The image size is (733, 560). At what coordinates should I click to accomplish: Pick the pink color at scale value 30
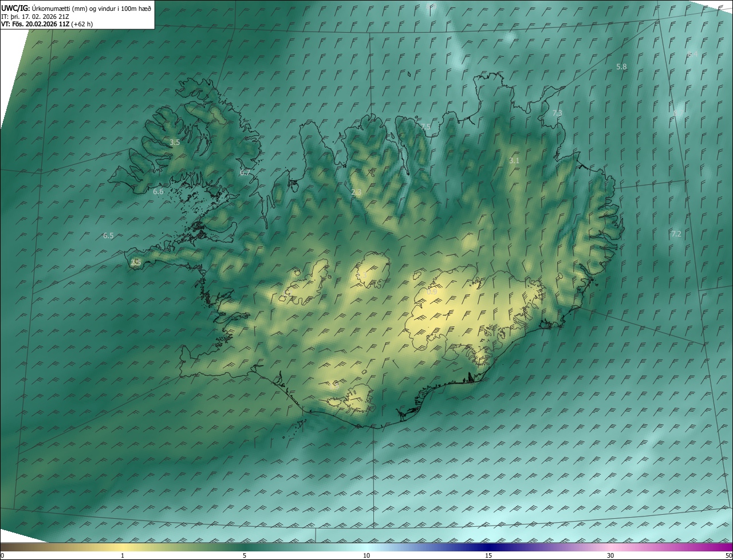(x=610, y=547)
